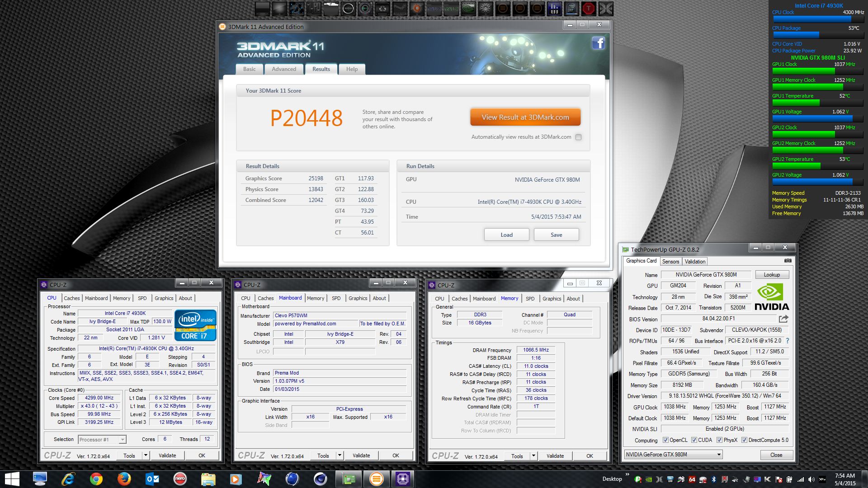Viewport: 868px width, 488px height.
Task: Click the red AIDA64 tray icon
Action: pyautogui.click(x=692, y=479)
